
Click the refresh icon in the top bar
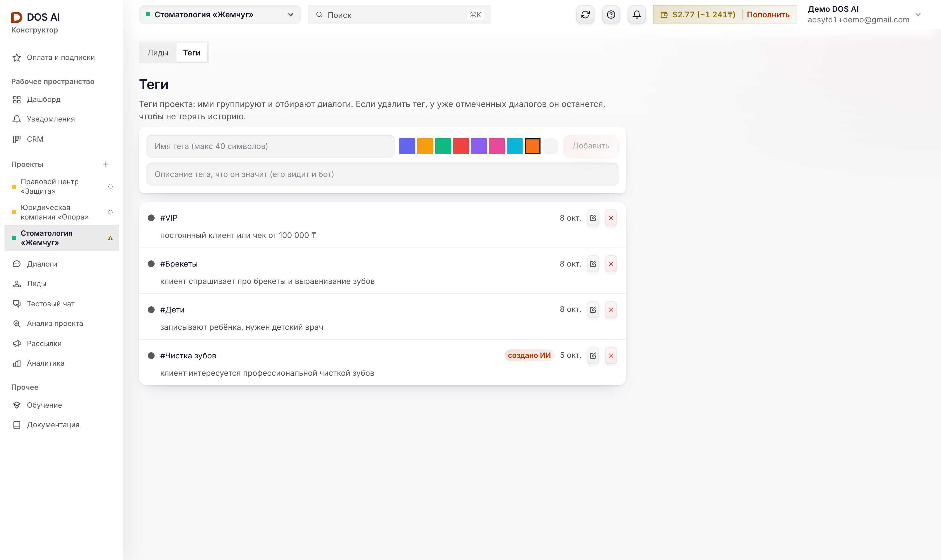[x=585, y=15]
